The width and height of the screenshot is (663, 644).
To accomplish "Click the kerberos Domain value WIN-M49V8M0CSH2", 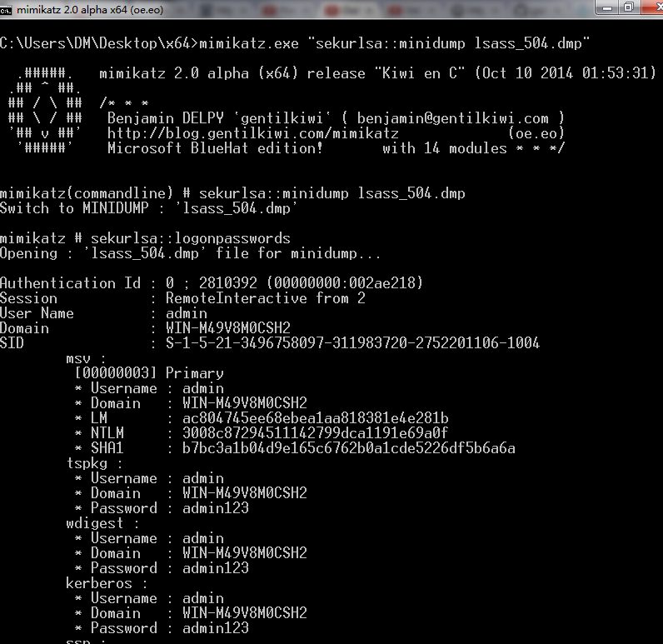I will coord(245,613).
